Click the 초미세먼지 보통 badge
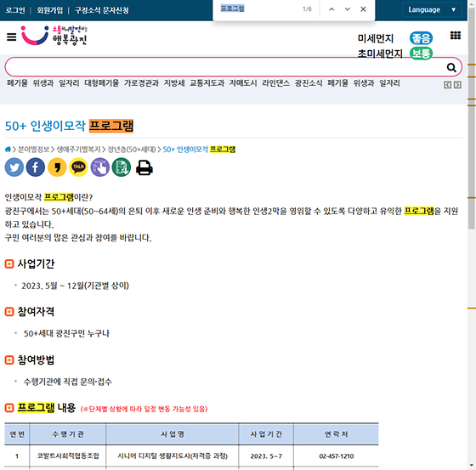Screen dimensions: 476x470 click(421, 54)
